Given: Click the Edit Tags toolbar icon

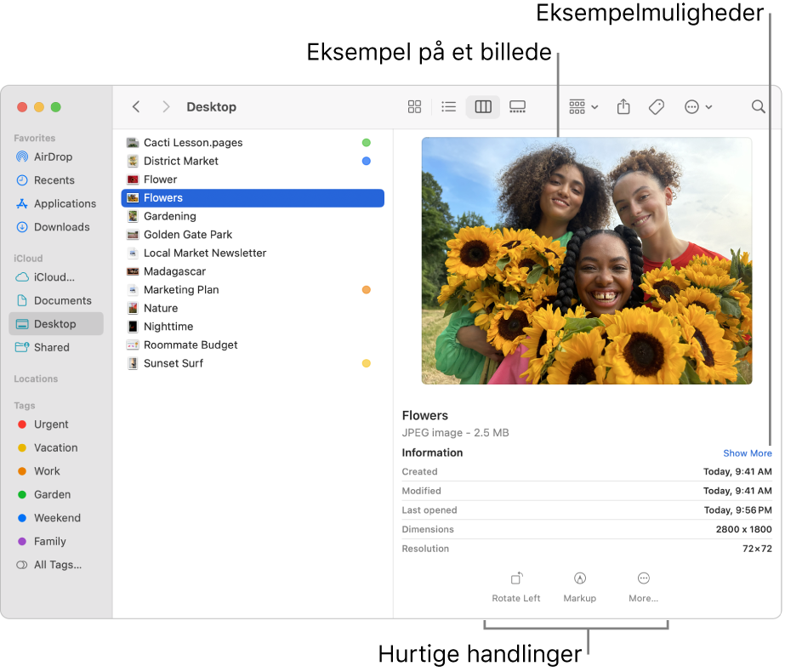Looking at the screenshot, I should (x=657, y=106).
